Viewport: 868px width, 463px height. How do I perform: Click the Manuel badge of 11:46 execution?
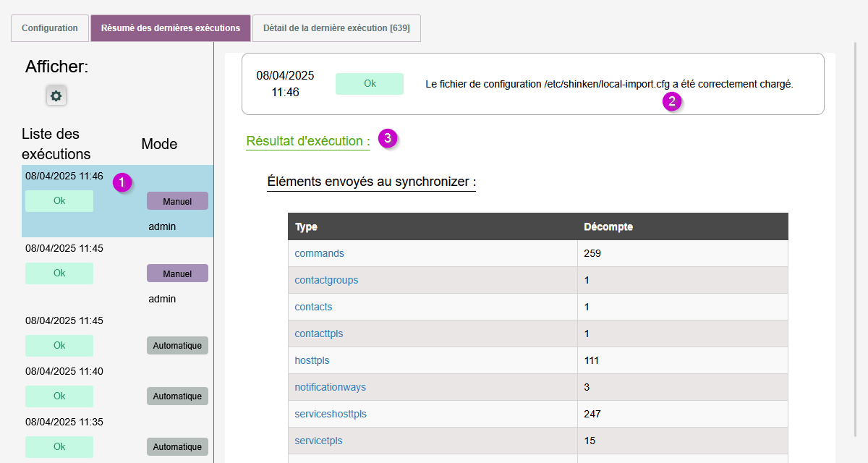pos(177,200)
